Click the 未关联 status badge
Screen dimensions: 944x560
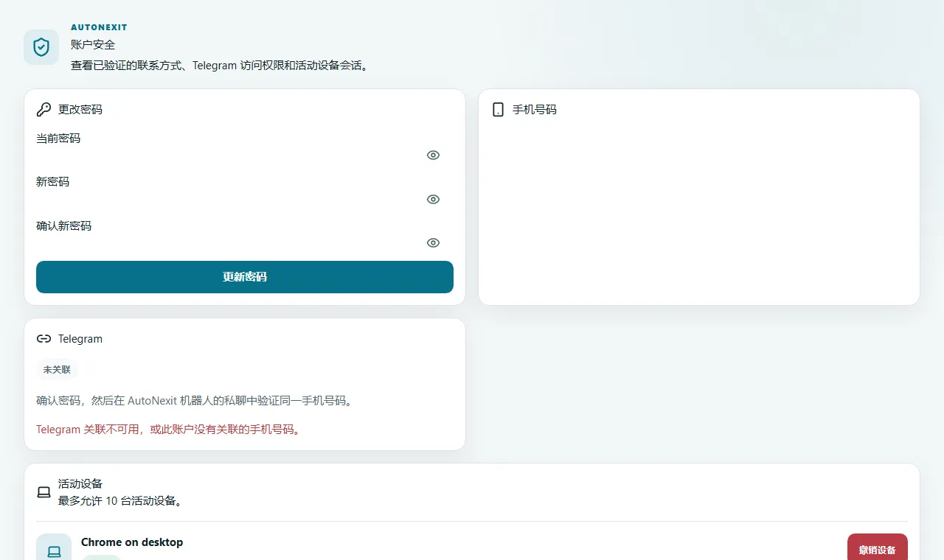pos(57,370)
